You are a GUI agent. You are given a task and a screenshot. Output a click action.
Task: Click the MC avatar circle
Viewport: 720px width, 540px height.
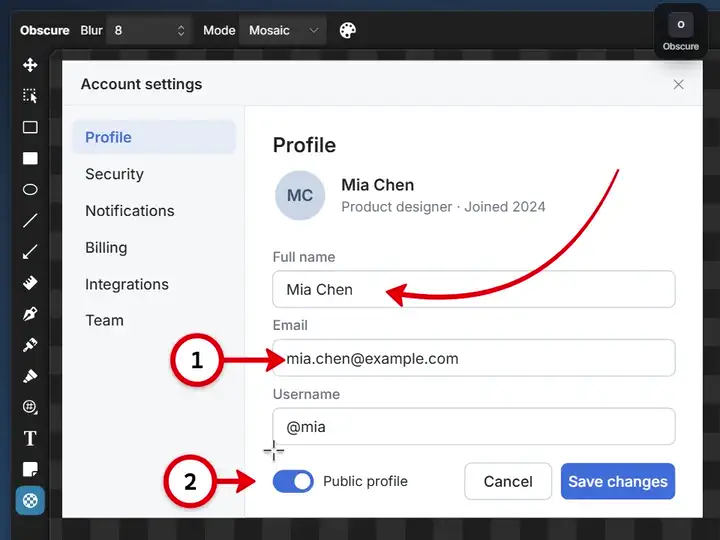(x=300, y=195)
